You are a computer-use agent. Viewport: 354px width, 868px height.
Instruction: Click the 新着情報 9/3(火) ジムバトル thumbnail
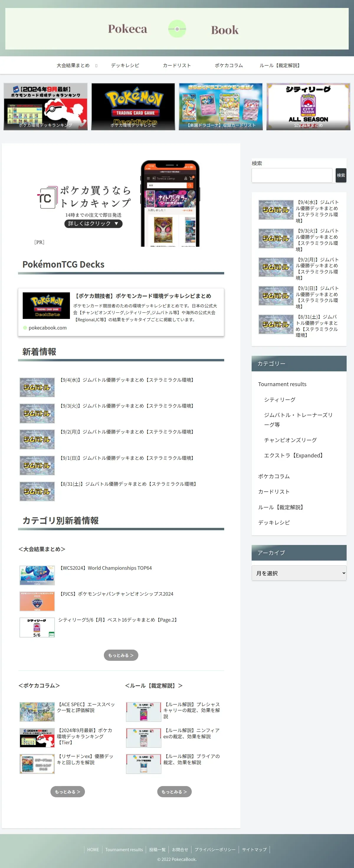coord(37,414)
